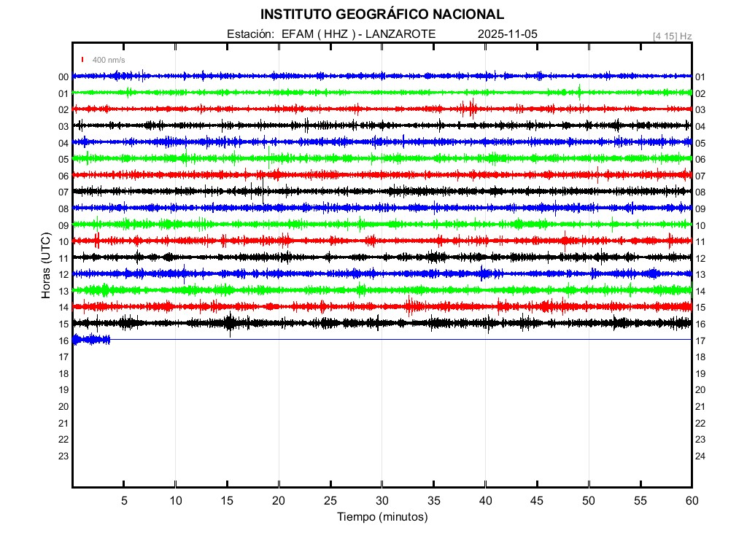Click right-axis hour label 24
This screenshot has width=747, height=560.
[700, 456]
